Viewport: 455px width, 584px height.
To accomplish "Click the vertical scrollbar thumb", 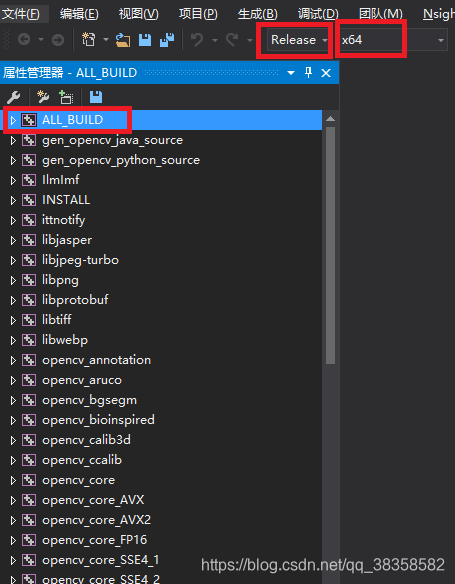I will click(x=330, y=245).
